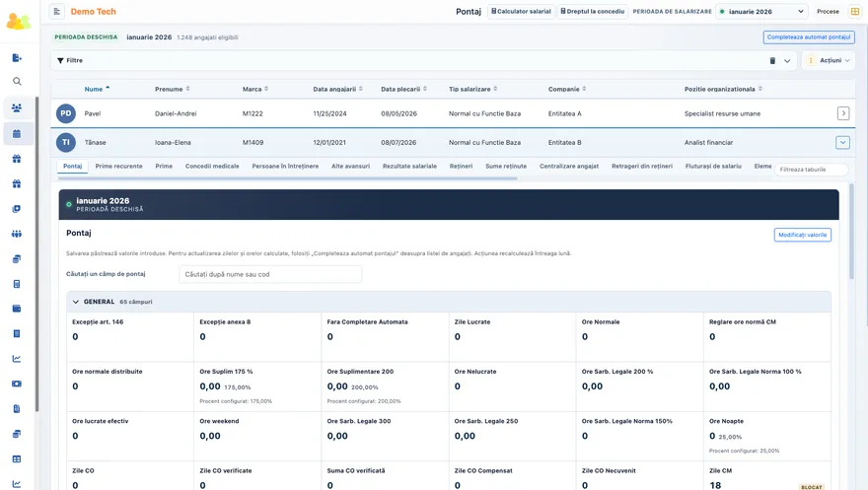
Task: Collapse Tănase row details chevron
Action: point(842,142)
